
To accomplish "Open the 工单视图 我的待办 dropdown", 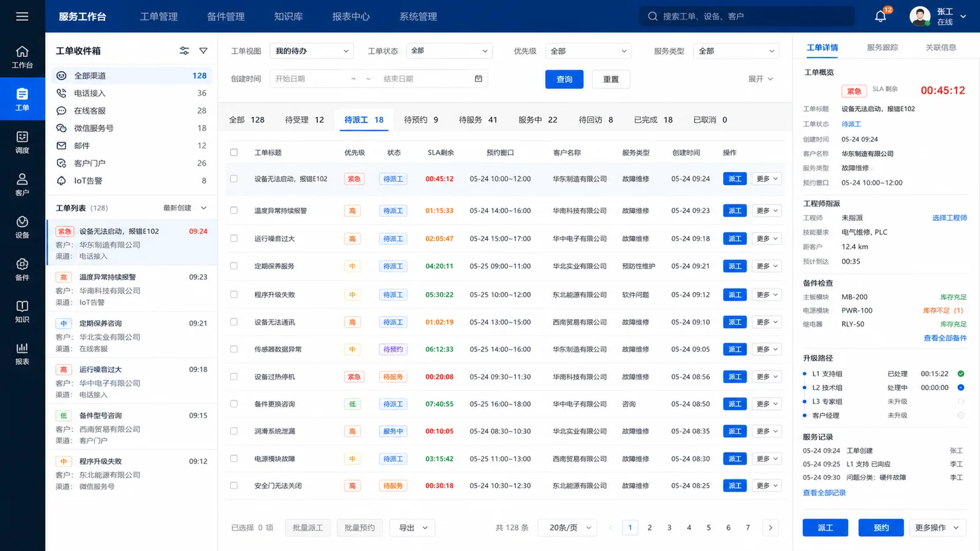I will (312, 51).
